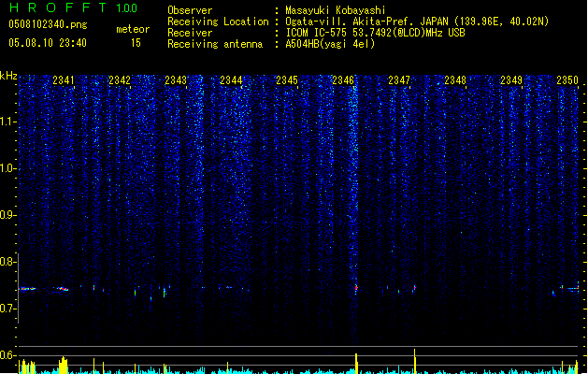Click the meteor label
This screenshot has height=374, width=588.
pyautogui.click(x=133, y=29)
